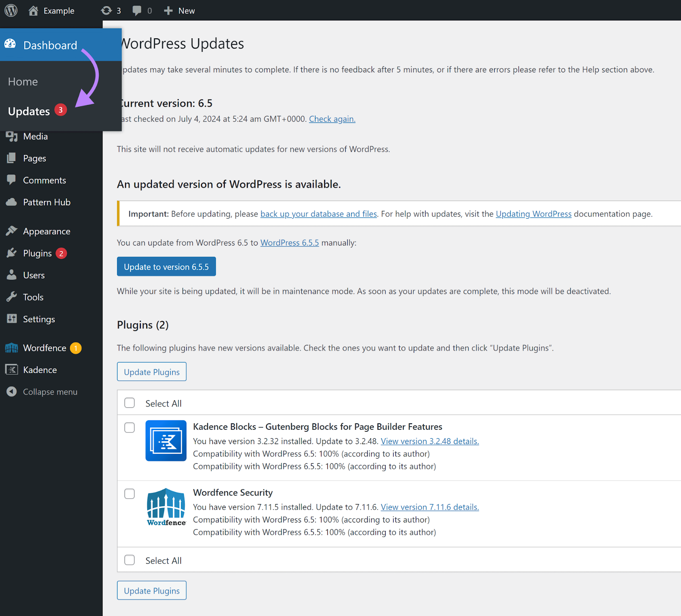The width and height of the screenshot is (681, 616).
Task: Expand the Settings menu item
Action: tap(39, 319)
